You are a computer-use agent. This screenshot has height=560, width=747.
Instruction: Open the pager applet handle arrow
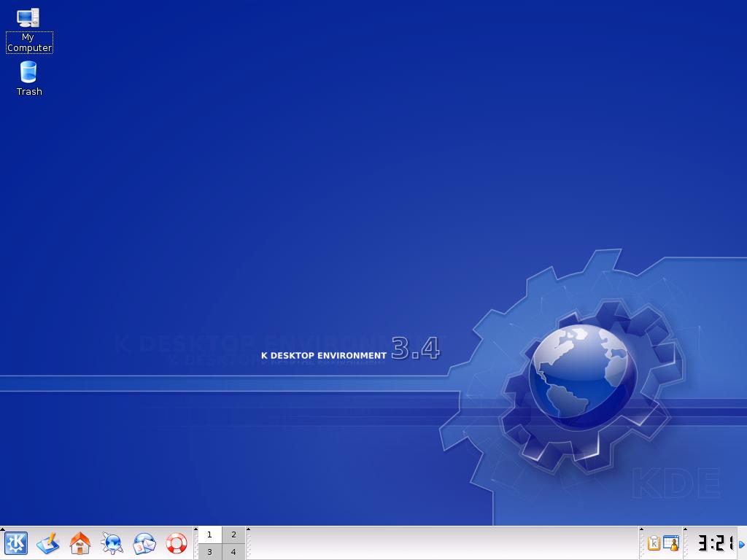[x=196, y=529]
